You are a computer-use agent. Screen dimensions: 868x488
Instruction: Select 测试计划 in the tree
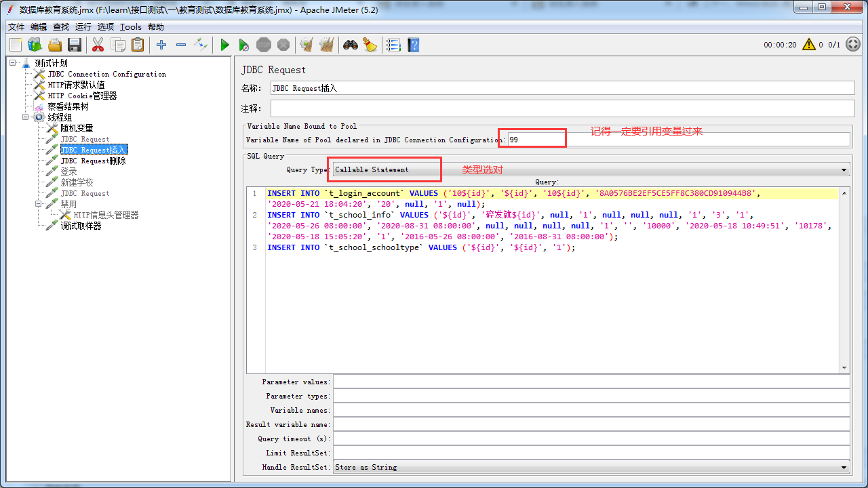[51, 63]
